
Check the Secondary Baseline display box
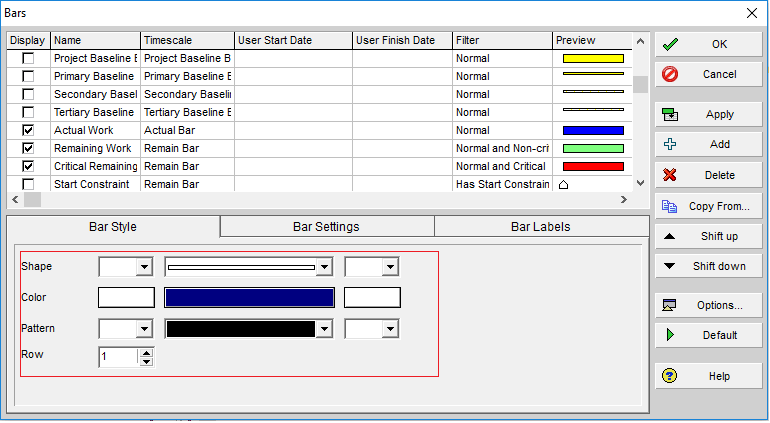pyautogui.click(x=28, y=94)
